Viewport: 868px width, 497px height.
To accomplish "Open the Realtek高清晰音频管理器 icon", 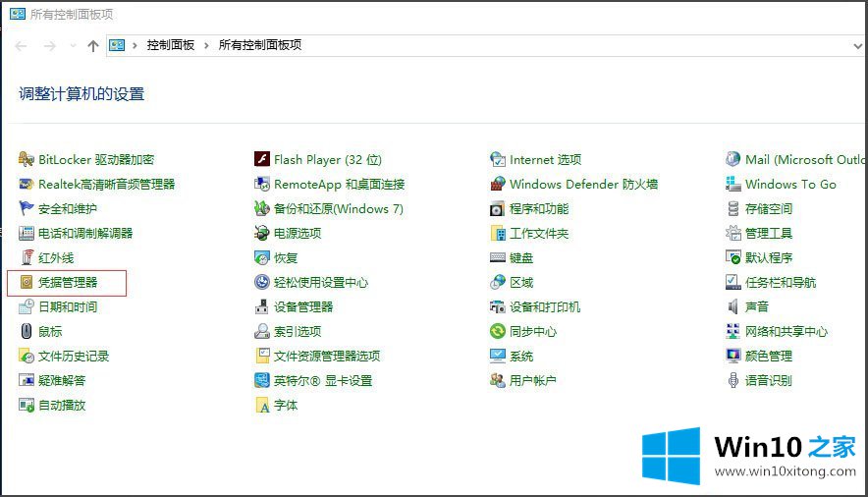I will (x=26, y=184).
